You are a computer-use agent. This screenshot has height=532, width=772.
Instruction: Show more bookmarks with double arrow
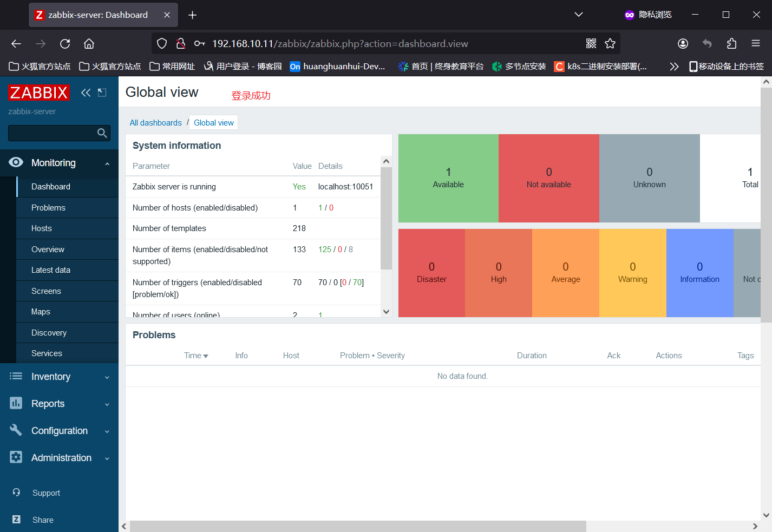pos(674,67)
